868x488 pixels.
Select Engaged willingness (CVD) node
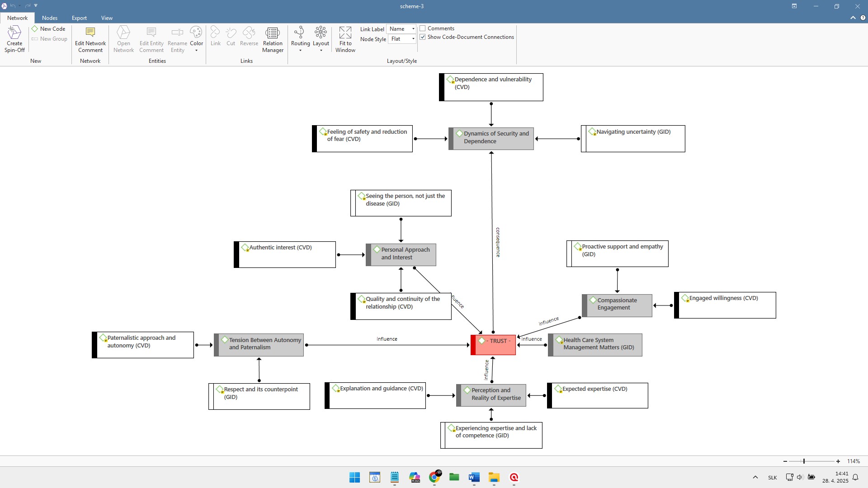click(x=725, y=305)
